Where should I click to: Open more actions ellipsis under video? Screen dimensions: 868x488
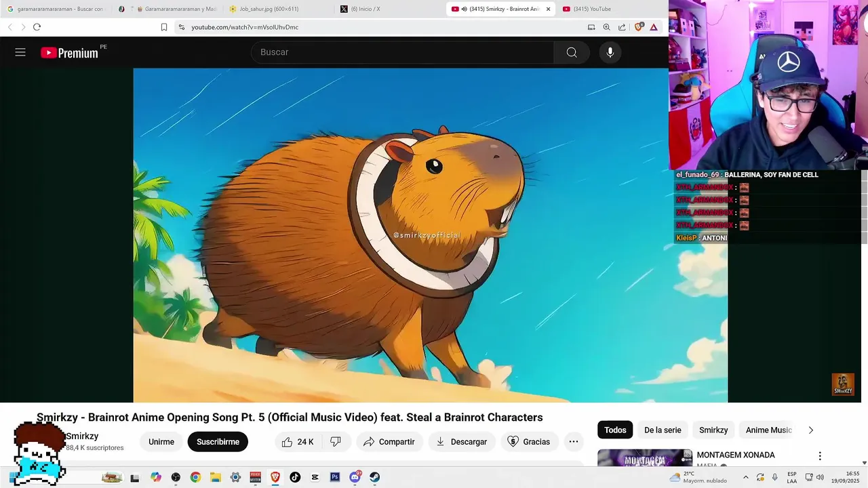tap(574, 442)
